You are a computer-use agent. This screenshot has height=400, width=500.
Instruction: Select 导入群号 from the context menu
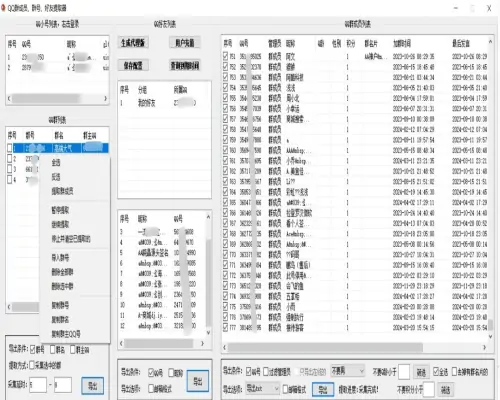[x=60, y=257]
